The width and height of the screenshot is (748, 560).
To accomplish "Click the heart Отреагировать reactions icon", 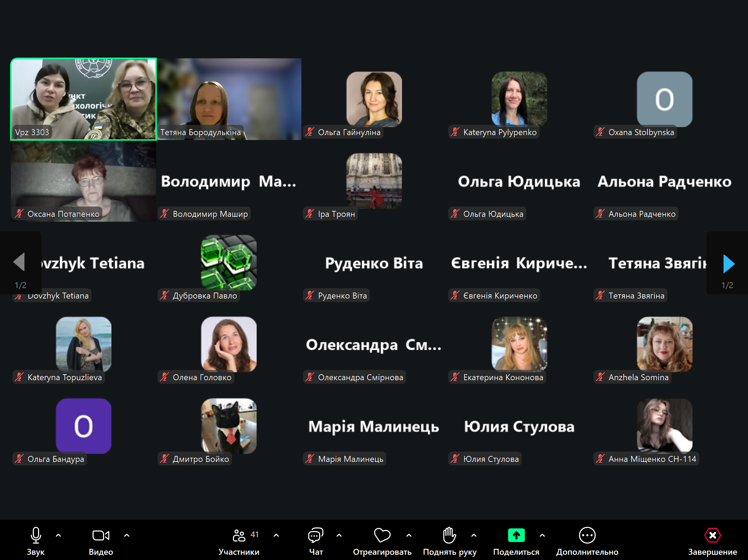I will pyautogui.click(x=382, y=535).
